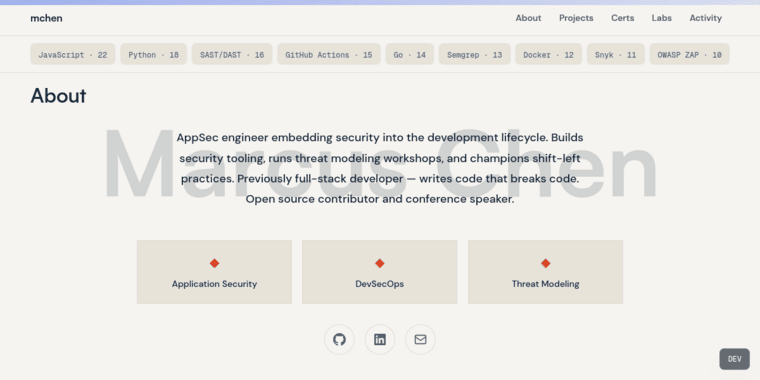Click the bio line "Open source contributor and conference speaker."
The image size is (760, 380).
(x=380, y=199)
